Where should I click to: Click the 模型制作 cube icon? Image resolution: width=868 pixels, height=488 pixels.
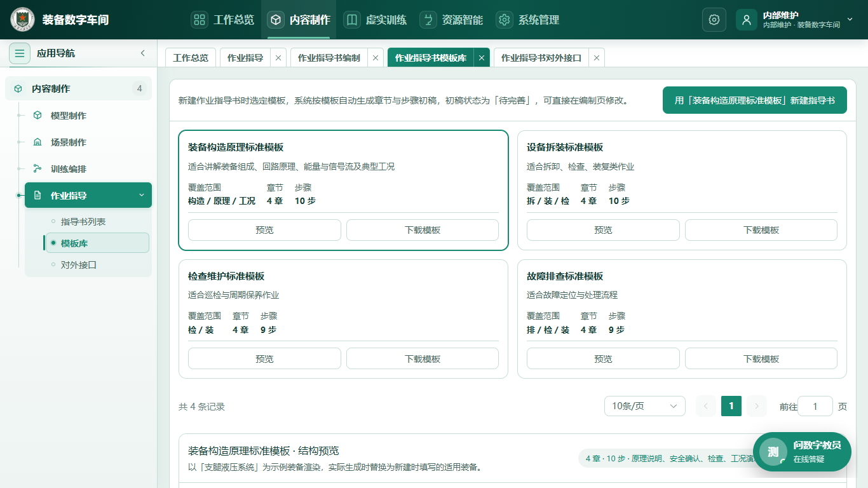coord(37,116)
